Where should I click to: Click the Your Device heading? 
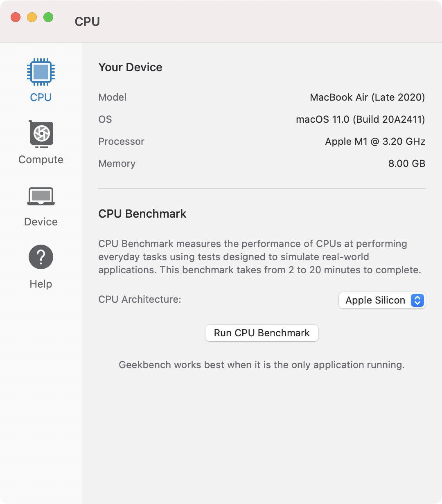coord(131,67)
